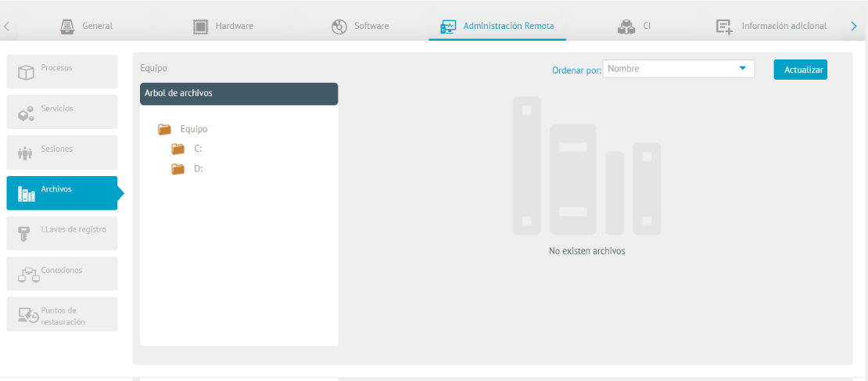Click the Arbol de archivos header
The height and width of the screenshot is (381, 868).
coord(239,94)
